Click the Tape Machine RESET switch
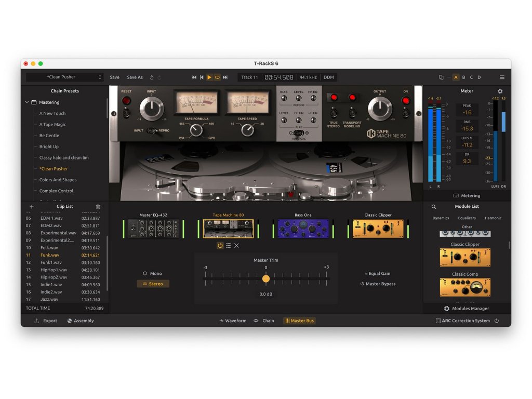This screenshot has height=399, width=532. click(126, 113)
